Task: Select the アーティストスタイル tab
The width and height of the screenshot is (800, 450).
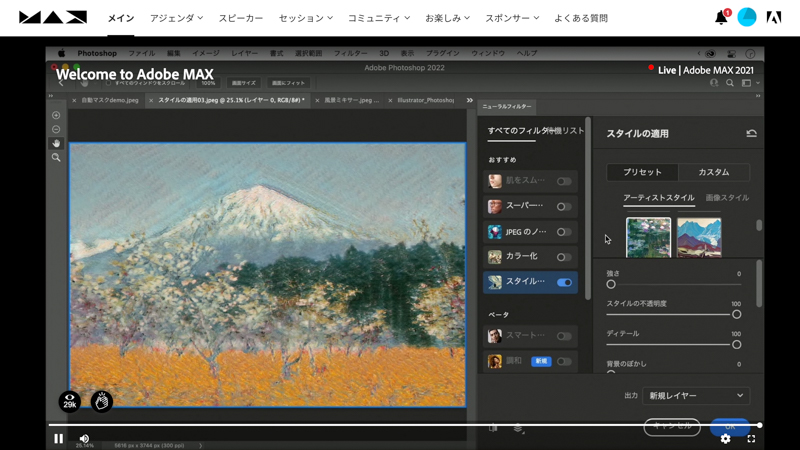Action: [x=659, y=197]
